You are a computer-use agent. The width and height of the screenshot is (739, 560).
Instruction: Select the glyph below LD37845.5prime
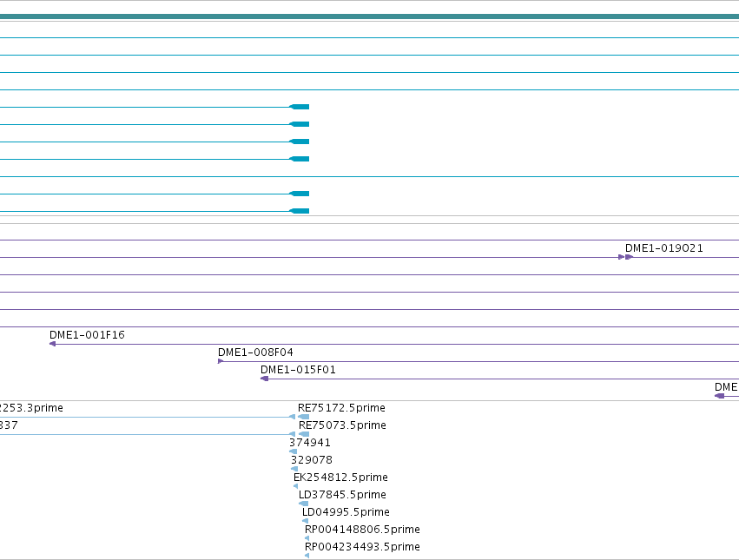(304, 504)
